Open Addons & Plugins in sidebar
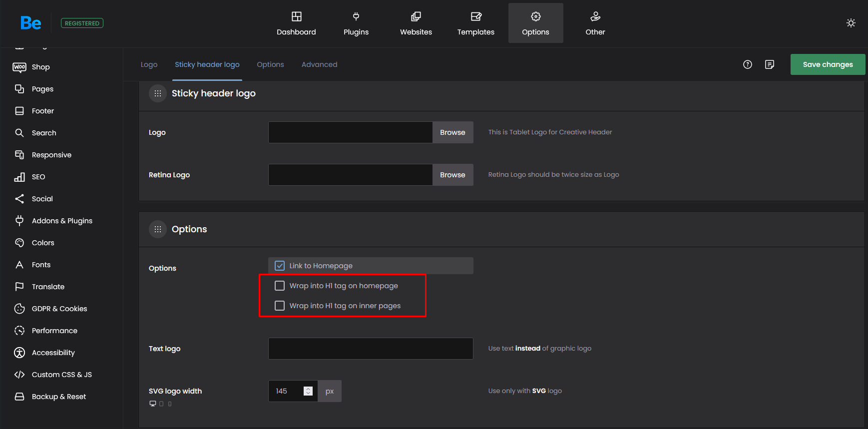The image size is (868, 429). click(62, 221)
